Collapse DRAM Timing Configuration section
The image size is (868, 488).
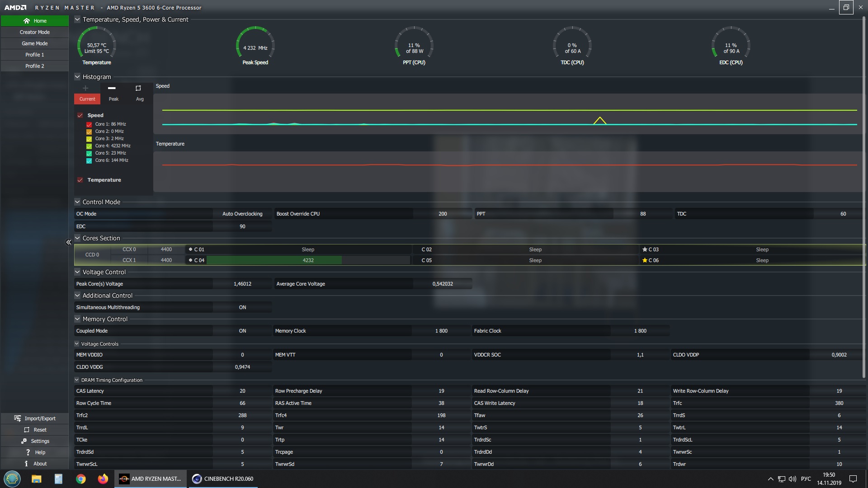pyautogui.click(x=77, y=380)
